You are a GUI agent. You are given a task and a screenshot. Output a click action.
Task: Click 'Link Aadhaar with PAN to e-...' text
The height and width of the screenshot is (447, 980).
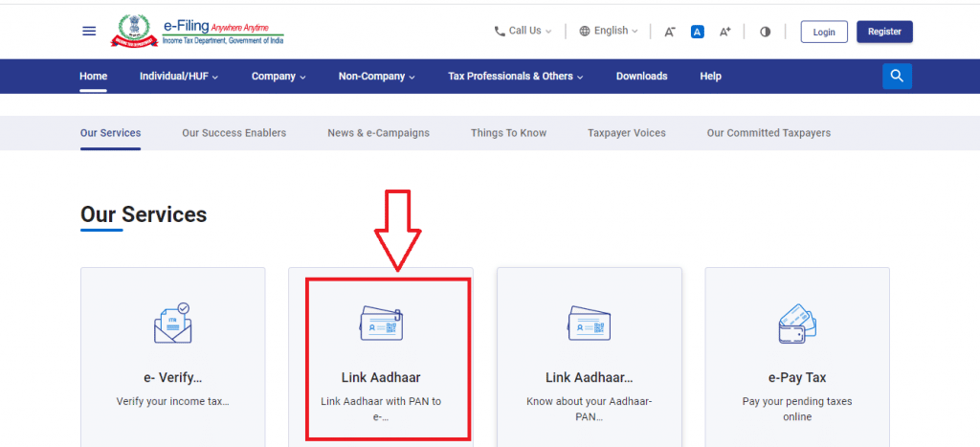click(381, 409)
